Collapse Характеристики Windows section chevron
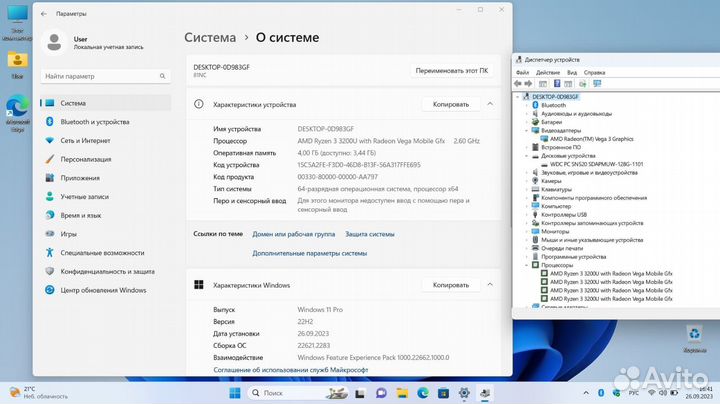Screen dimensions: 720x404 (x=490, y=285)
